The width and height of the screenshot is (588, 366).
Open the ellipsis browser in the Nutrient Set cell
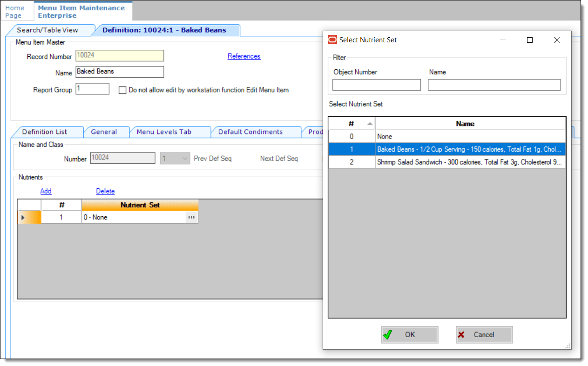tap(191, 217)
